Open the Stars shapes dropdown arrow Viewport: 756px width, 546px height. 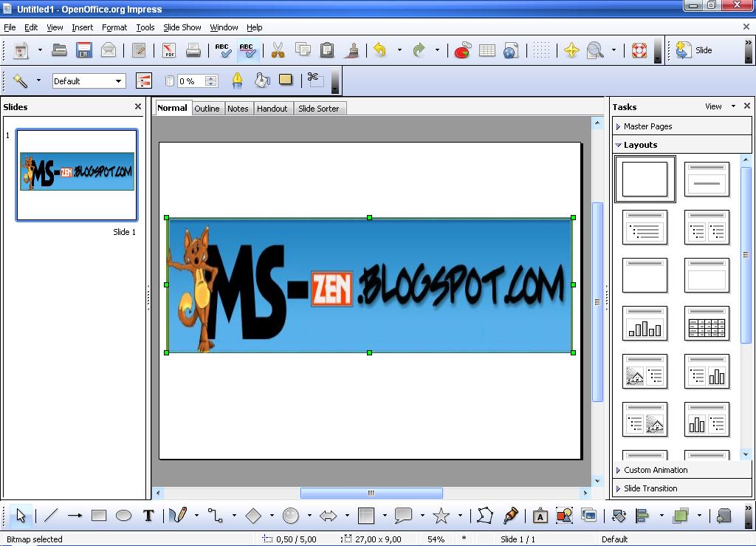pos(460,516)
